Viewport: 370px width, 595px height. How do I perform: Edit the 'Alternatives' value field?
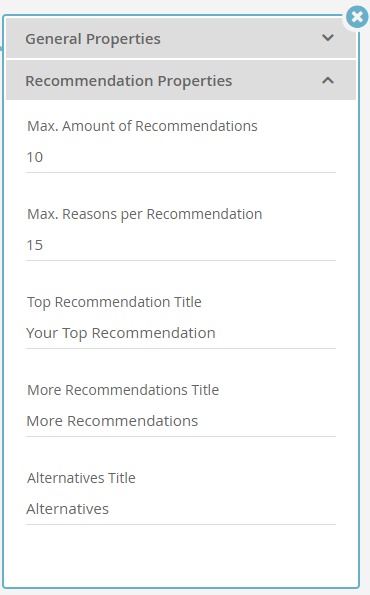pyautogui.click(x=181, y=509)
